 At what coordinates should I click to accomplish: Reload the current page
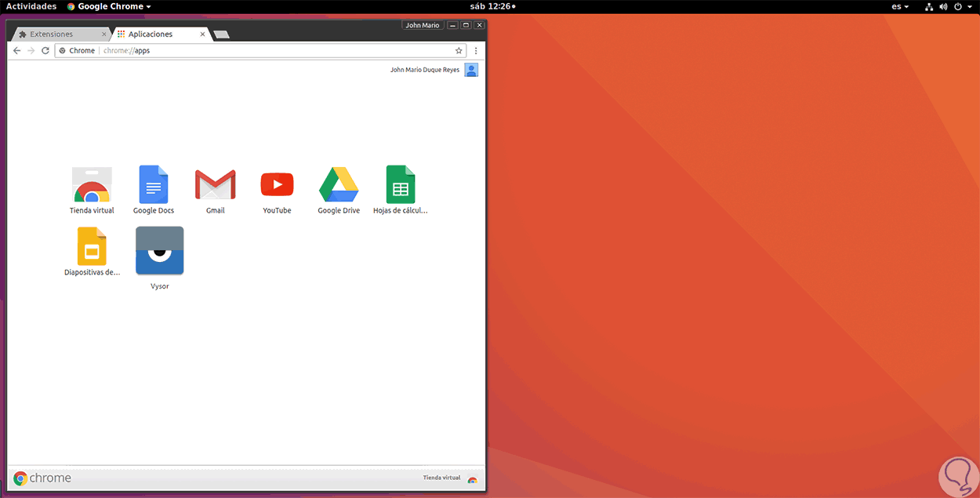[45, 50]
